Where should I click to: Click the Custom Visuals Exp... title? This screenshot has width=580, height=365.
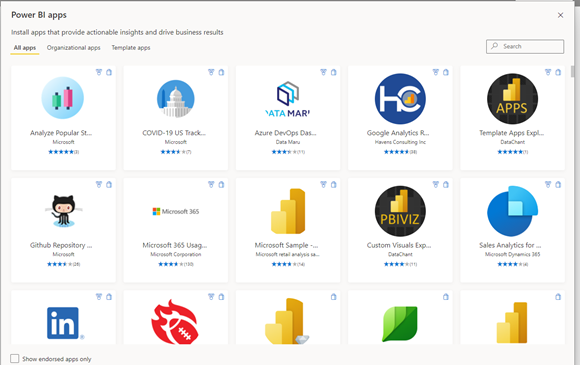click(399, 245)
